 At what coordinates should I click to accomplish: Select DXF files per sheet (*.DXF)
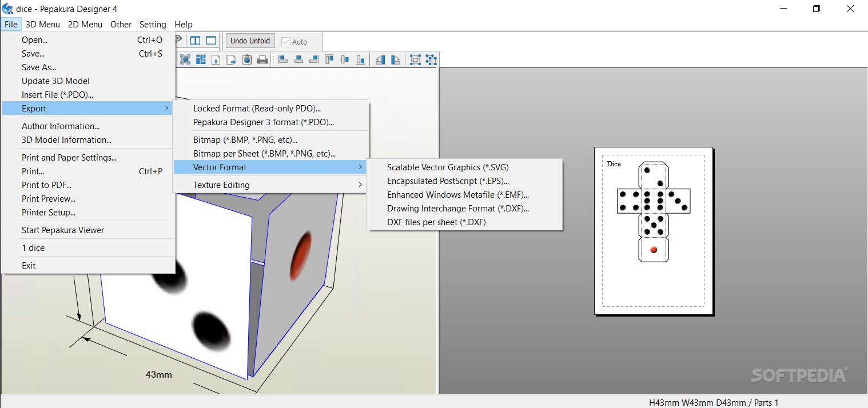(x=465, y=222)
